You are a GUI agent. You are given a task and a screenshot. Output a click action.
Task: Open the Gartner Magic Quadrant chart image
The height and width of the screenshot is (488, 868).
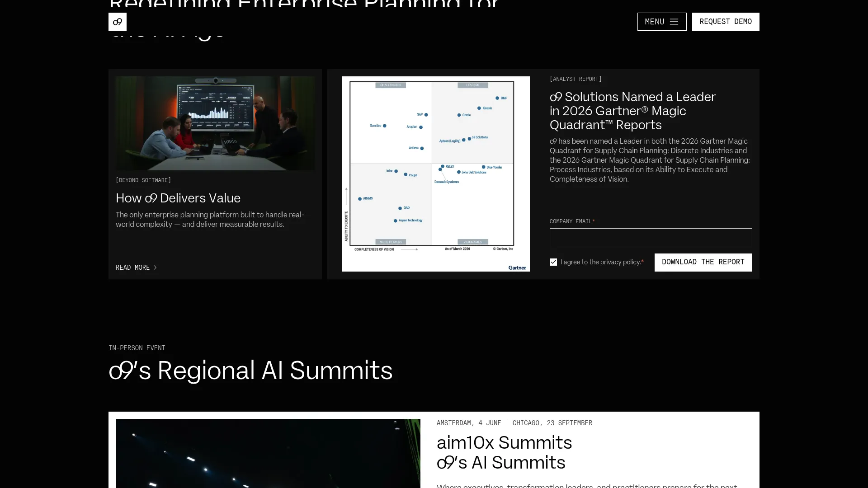(436, 174)
